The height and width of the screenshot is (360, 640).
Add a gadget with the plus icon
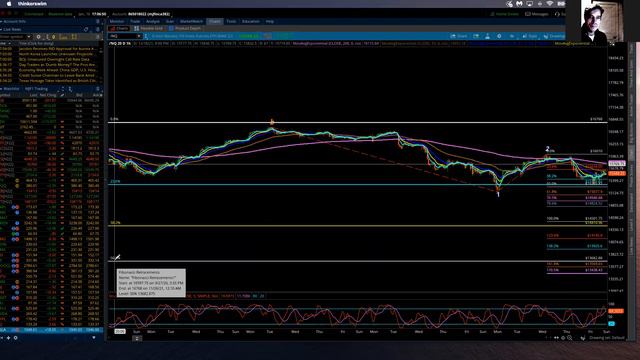tap(8, 338)
